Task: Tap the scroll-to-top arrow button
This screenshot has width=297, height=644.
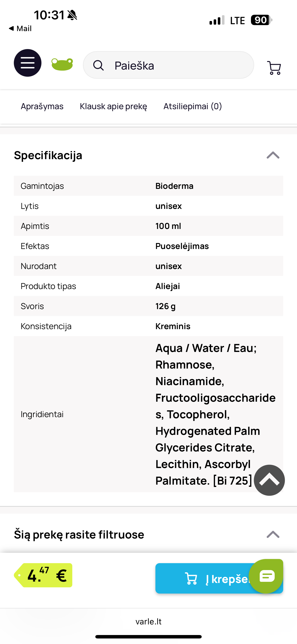Action: click(x=269, y=480)
